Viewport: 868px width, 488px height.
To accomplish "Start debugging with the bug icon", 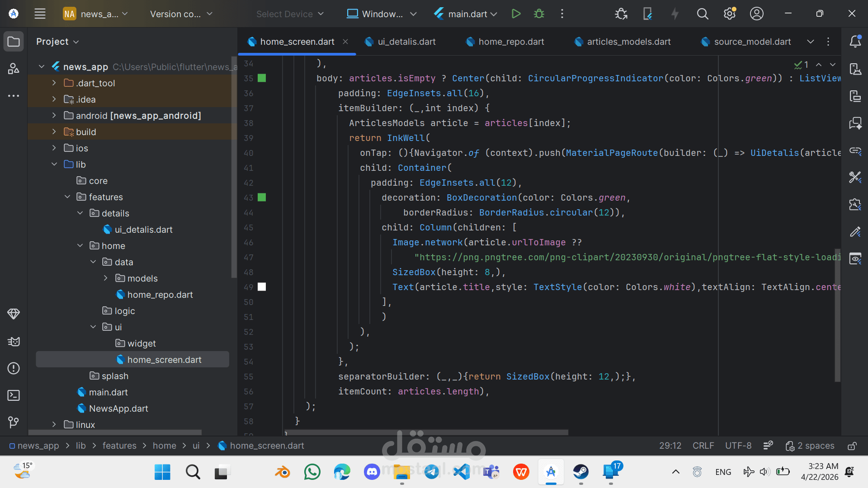I will click(539, 14).
